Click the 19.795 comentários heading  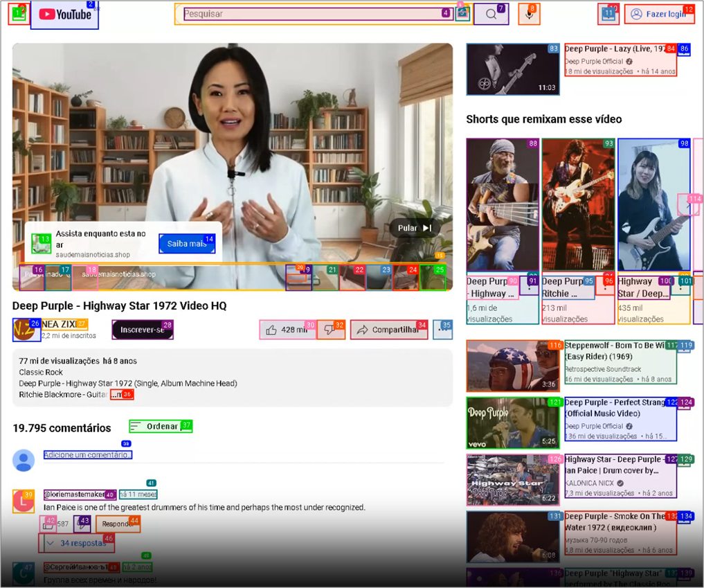[62, 428]
